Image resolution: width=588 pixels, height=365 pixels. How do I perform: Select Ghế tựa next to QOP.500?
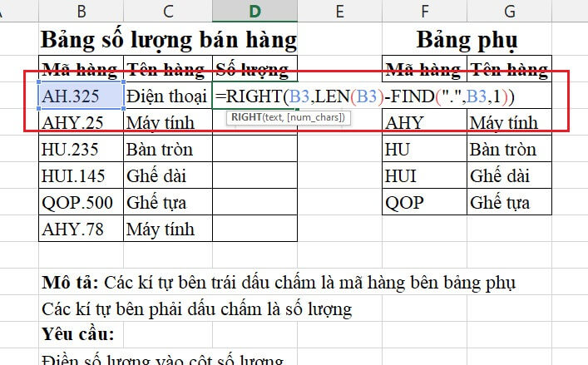168,202
